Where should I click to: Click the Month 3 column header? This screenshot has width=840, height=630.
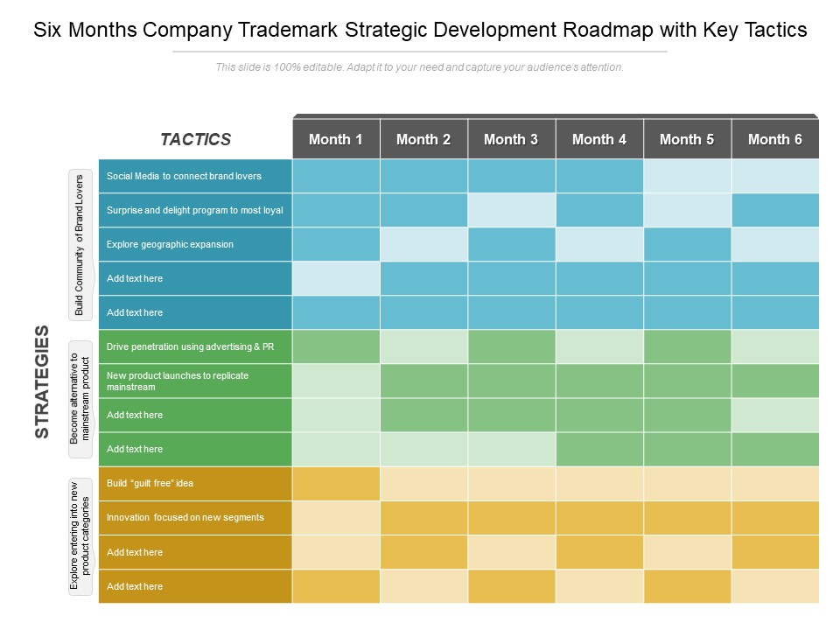[x=512, y=139]
